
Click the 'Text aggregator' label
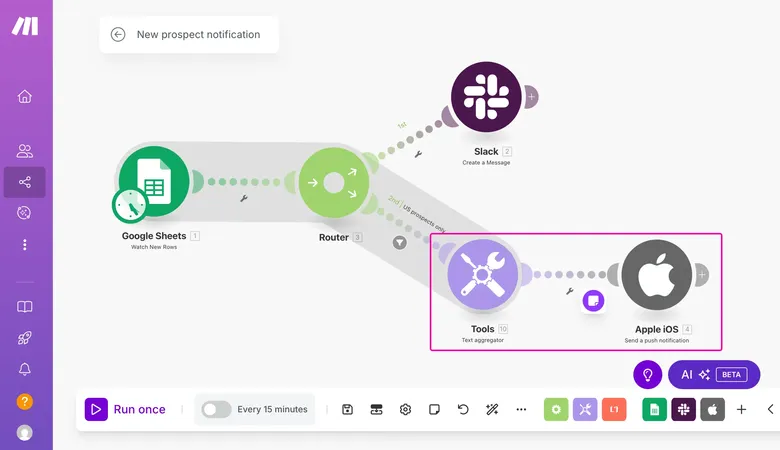(x=483, y=340)
